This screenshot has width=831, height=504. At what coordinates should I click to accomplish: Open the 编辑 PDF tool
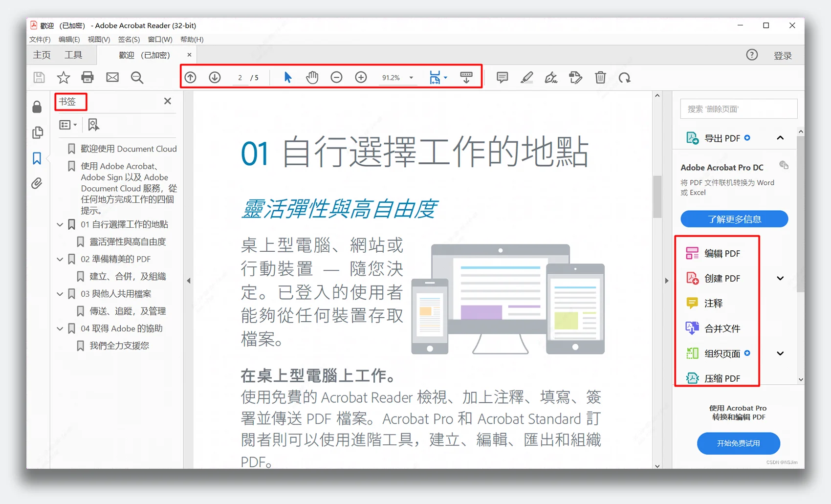click(713, 253)
